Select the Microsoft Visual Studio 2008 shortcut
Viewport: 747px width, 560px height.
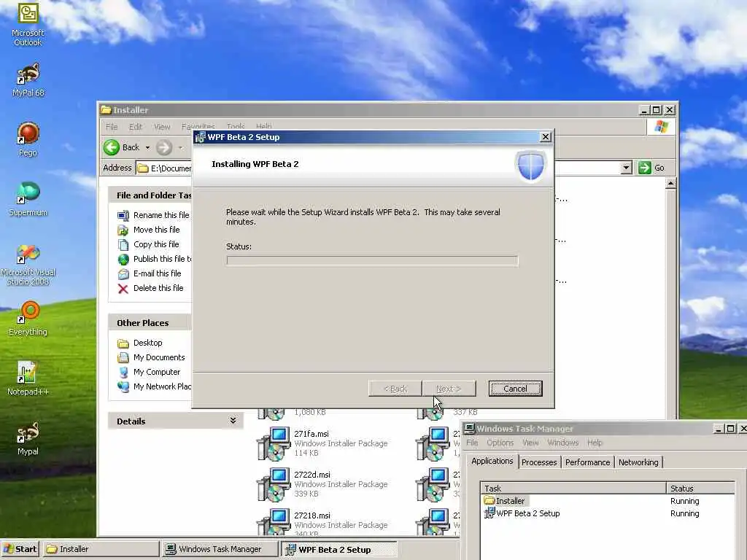[x=28, y=264]
